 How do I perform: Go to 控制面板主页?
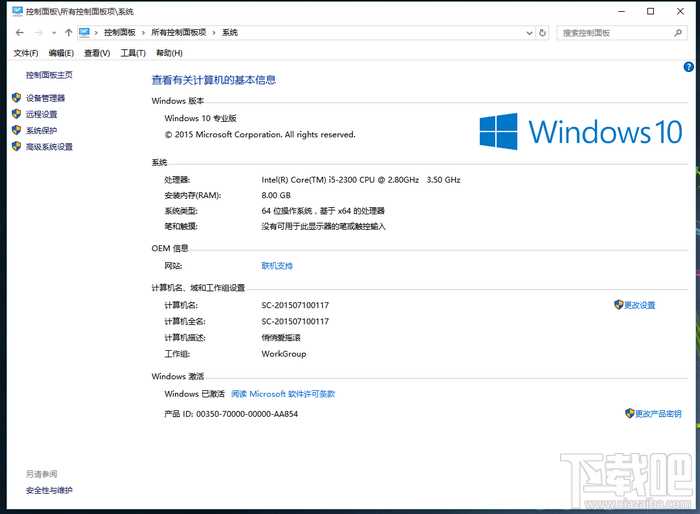(x=49, y=75)
